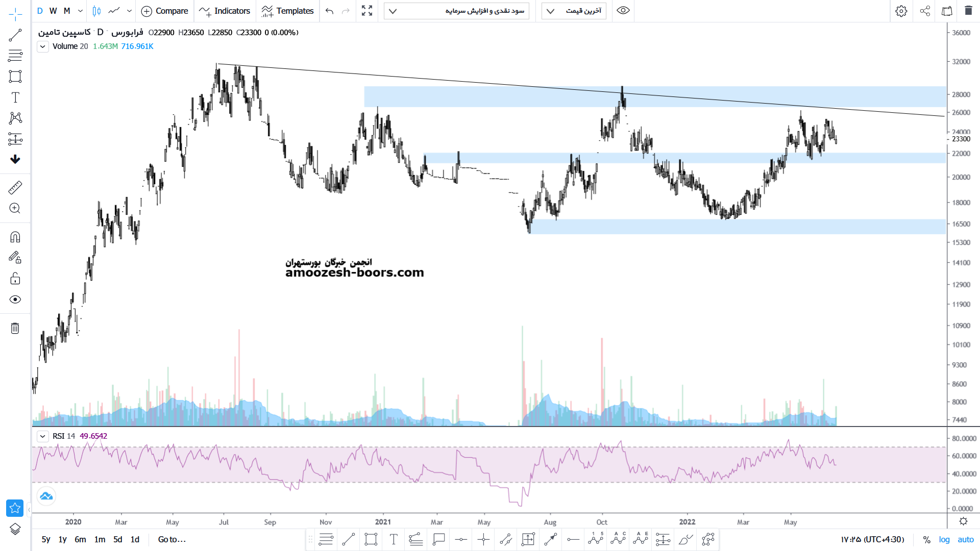Activate the ruler measure tool
The width and height of the screenshot is (980, 551).
[x=15, y=188]
